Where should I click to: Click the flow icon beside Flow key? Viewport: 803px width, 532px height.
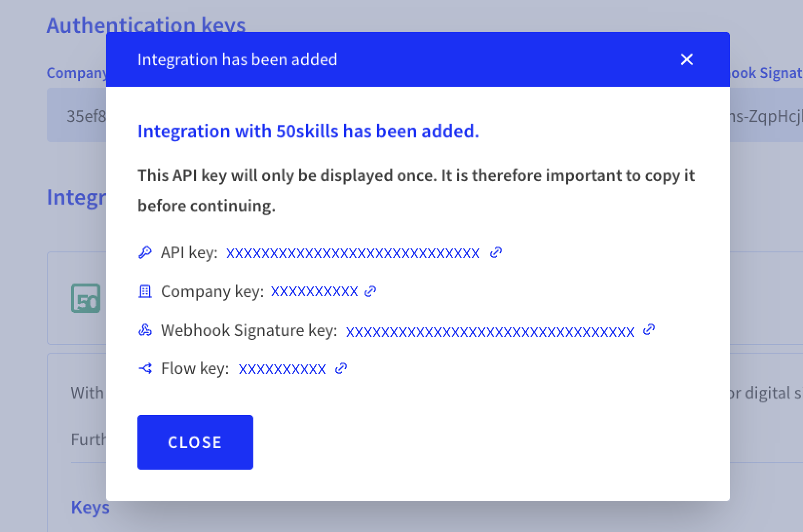tap(145, 368)
